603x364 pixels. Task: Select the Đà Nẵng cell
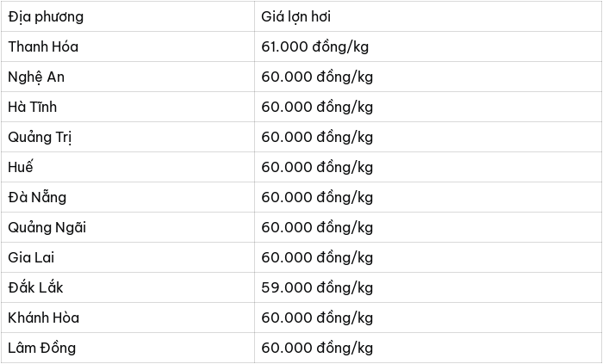click(127, 197)
